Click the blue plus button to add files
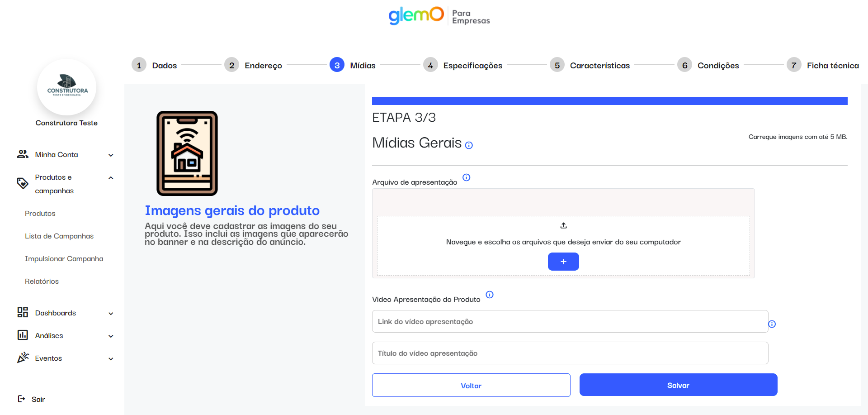868x415 pixels. click(x=563, y=262)
